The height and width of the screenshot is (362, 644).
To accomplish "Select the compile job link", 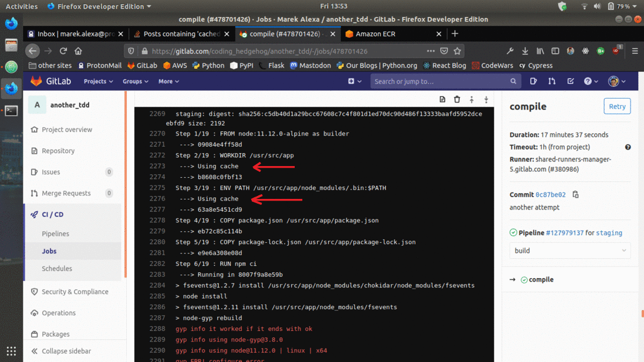I will (541, 279).
